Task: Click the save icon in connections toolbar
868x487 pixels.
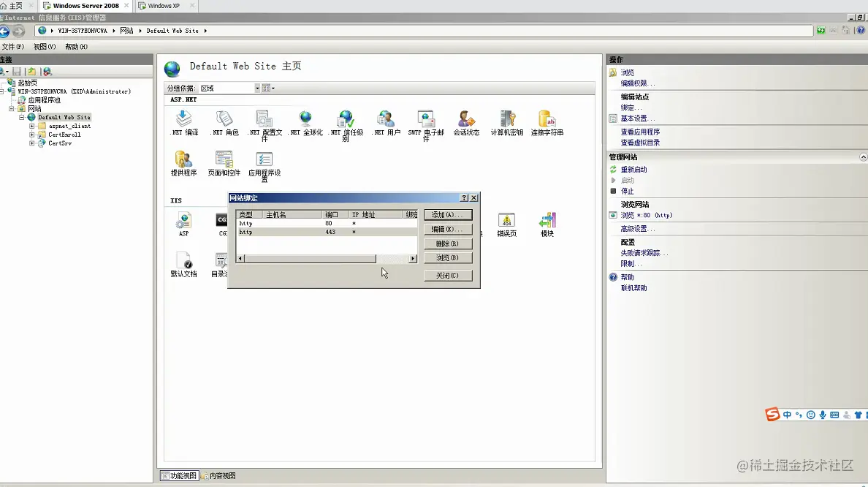Action: pyautogui.click(x=17, y=72)
